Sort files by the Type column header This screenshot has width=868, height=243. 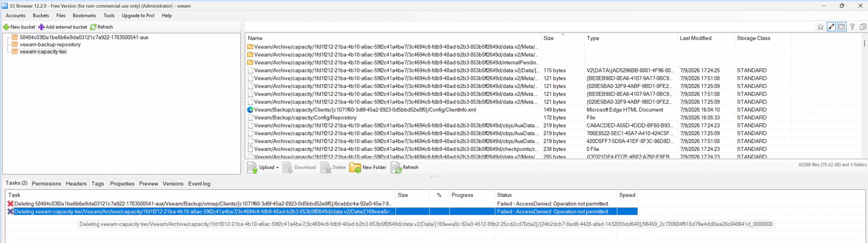point(630,38)
